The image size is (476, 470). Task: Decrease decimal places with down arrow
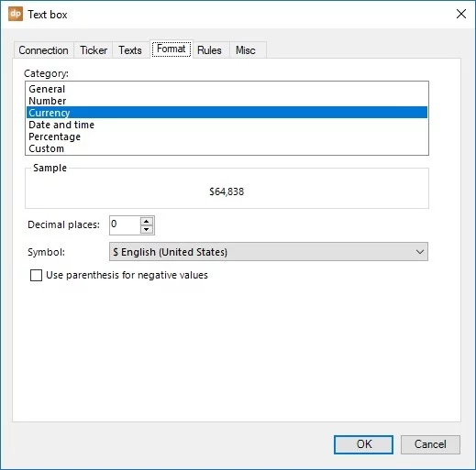point(147,229)
